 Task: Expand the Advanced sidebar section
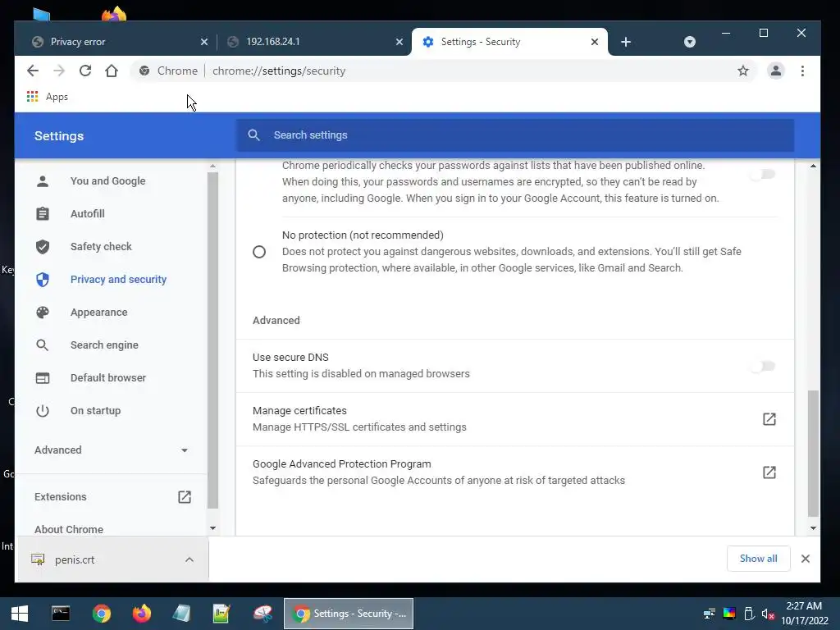pos(111,450)
